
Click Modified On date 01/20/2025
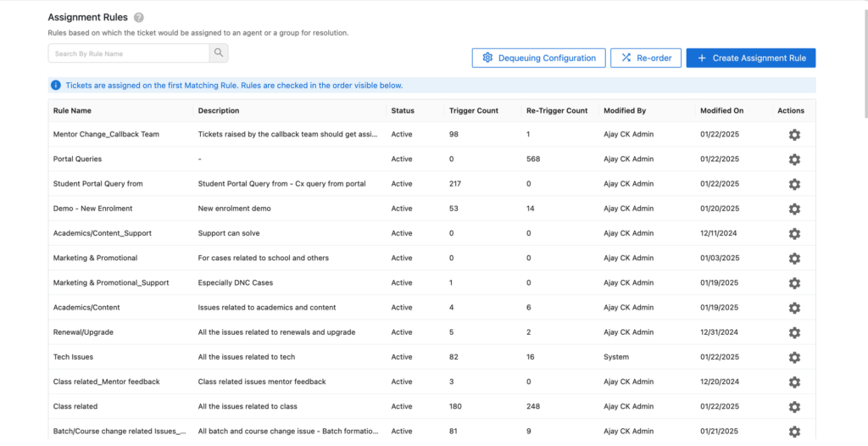point(720,209)
